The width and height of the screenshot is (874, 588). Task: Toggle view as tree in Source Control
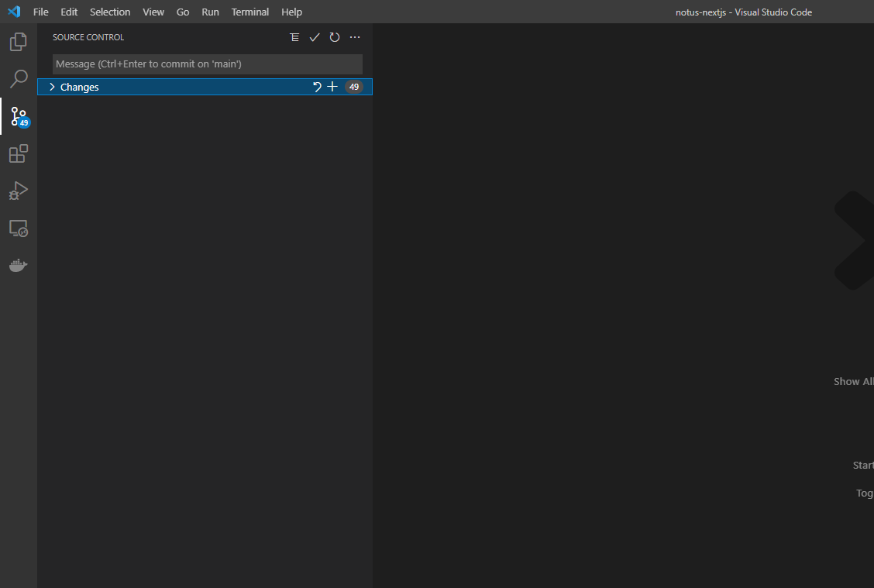(294, 37)
